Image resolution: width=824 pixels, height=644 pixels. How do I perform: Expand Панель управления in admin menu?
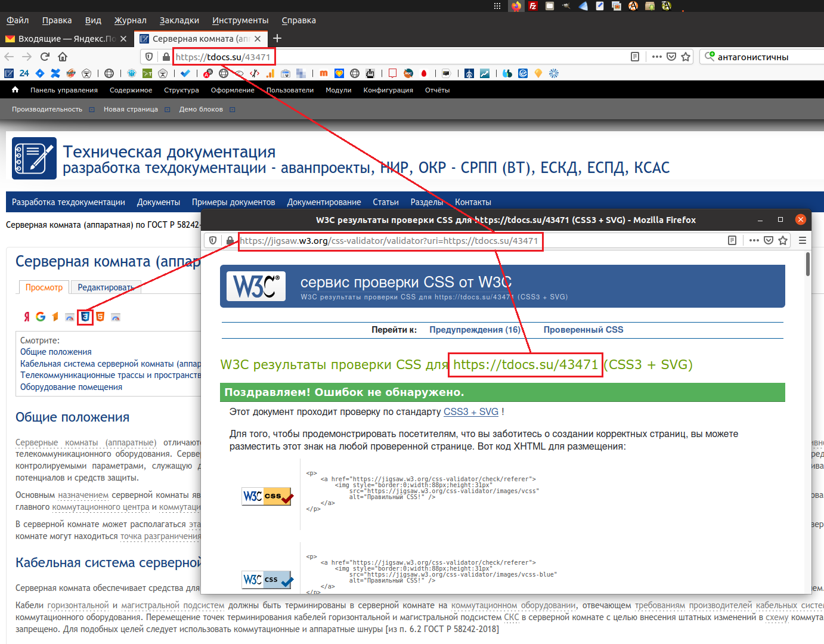[64, 90]
